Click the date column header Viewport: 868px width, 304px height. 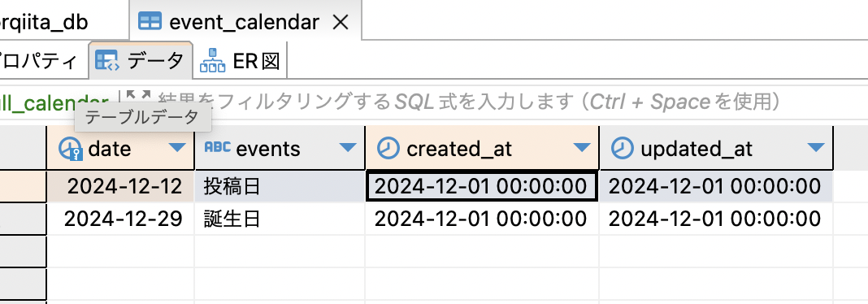coord(120,148)
